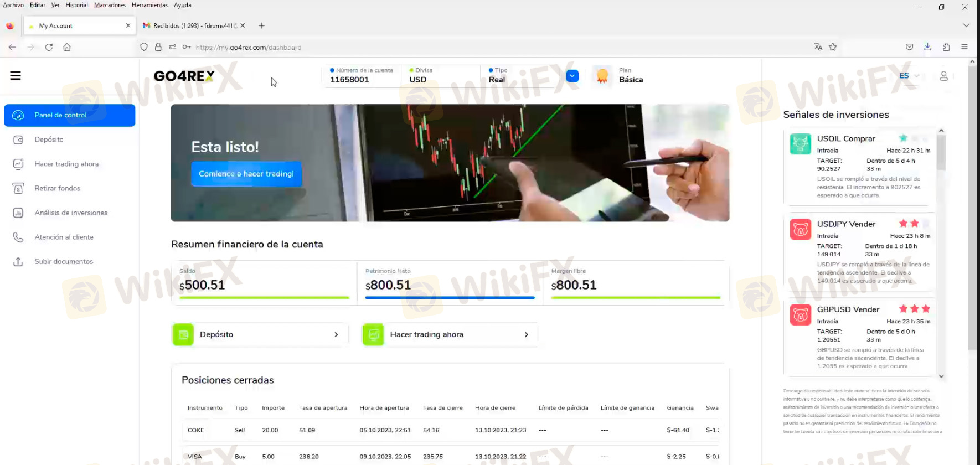Close the My Account tab
Screen dimensions: 980x465
[x=128, y=25]
